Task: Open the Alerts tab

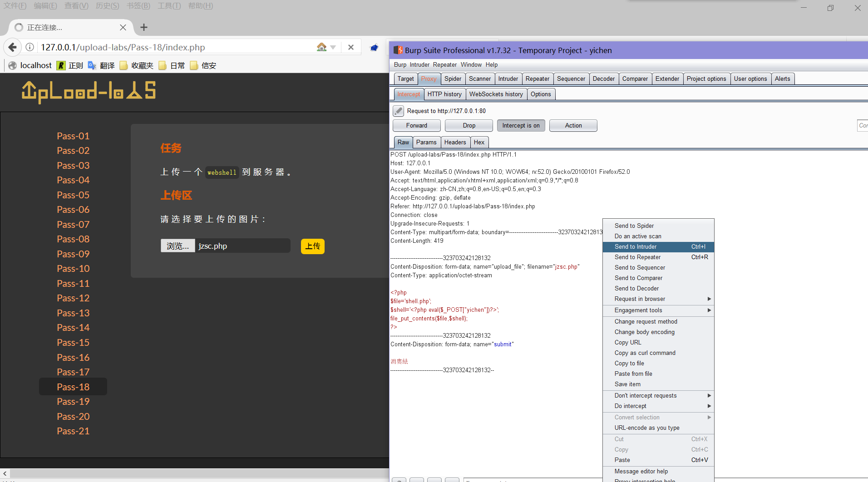Action: [783, 79]
